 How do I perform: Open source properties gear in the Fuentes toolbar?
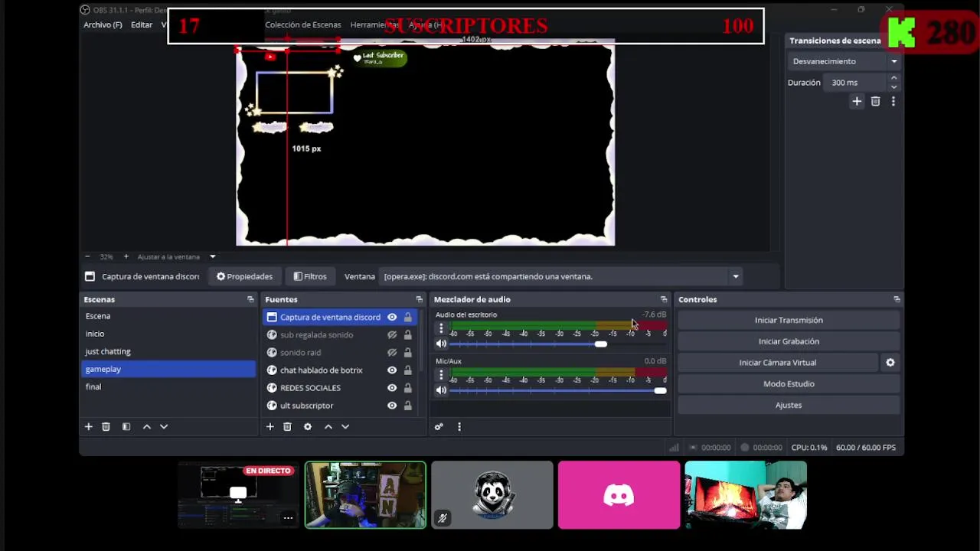[x=308, y=426]
